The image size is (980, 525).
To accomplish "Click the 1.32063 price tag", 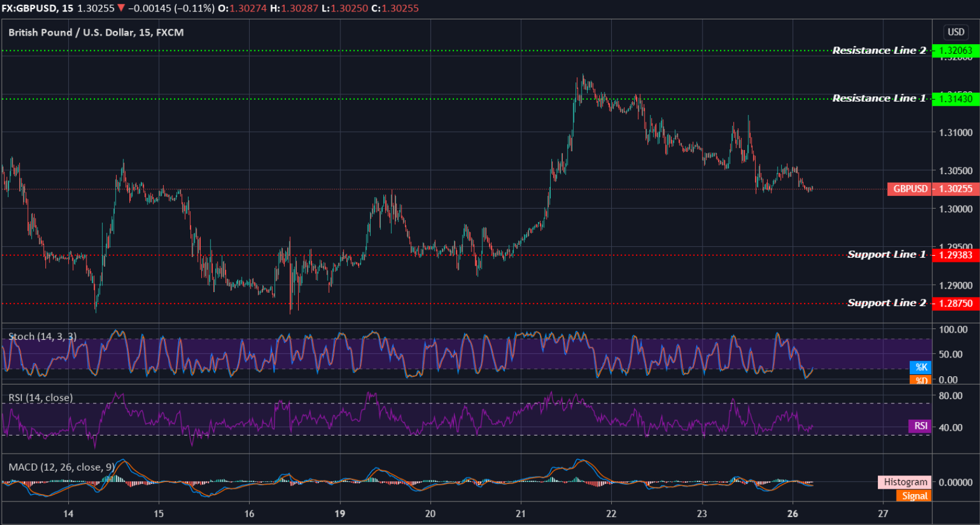I will (955, 51).
